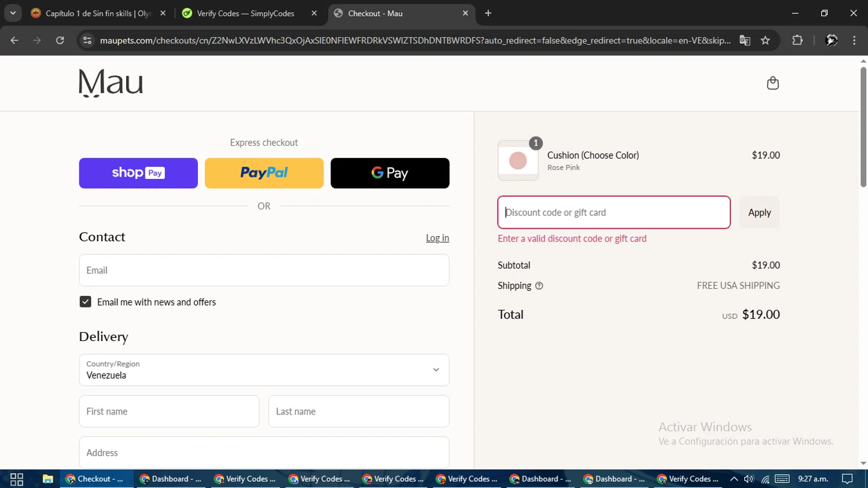Image resolution: width=868 pixels, height=488 pixels.
Task: Apply the discount code
Action: (x=759, y=212)
